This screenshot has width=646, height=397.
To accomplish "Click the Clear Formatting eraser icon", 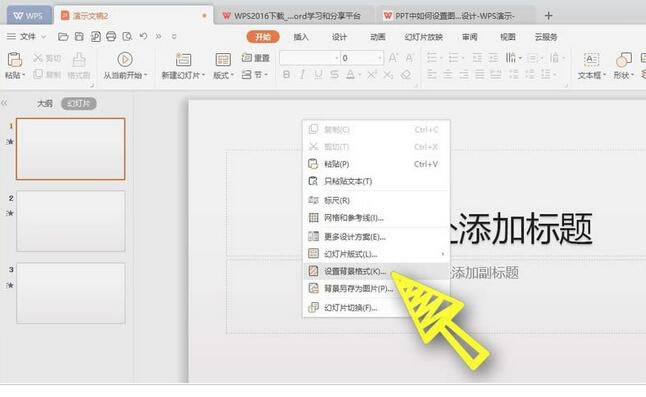I will coord(406,75).
